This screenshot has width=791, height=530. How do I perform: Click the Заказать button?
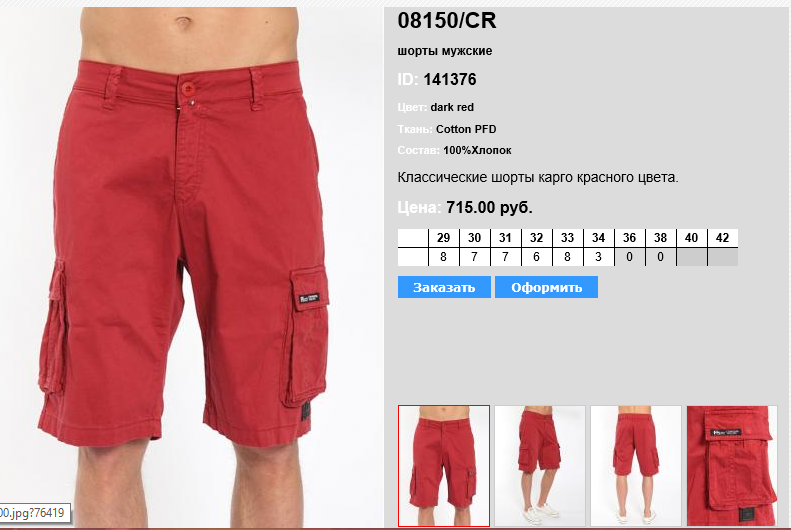coord(444,287)
